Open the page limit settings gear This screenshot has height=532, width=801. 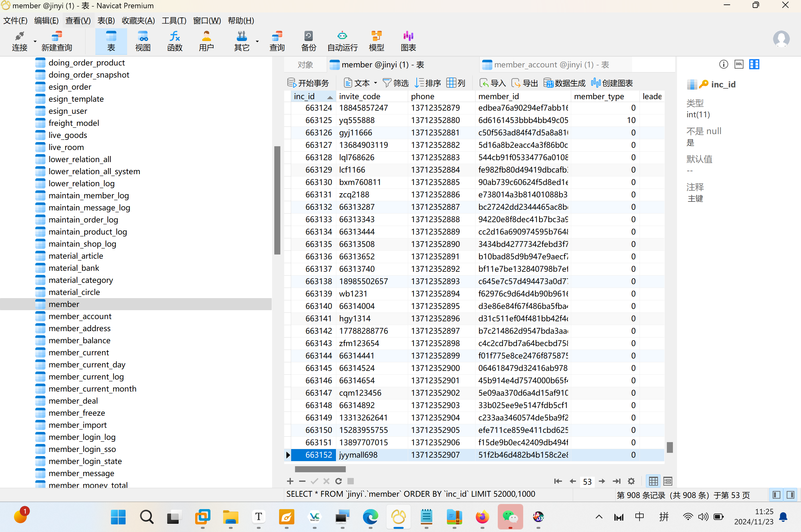631,481
